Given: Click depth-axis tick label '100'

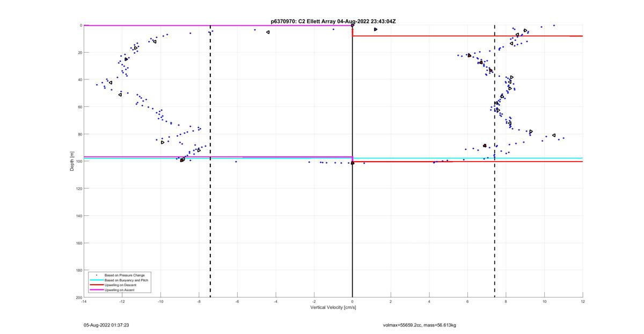Looking at the screenshot, I should tap(79, 161).
